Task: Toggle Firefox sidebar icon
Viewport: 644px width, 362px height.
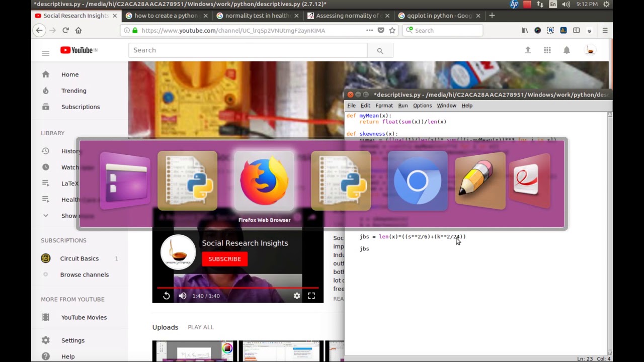Action: (576, 30)
